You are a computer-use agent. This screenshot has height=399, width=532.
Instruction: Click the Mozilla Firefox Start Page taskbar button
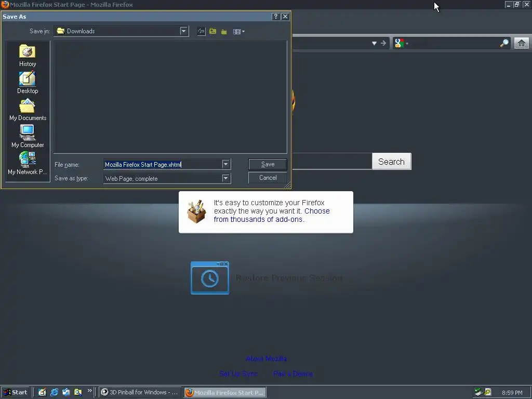click(x=225, y=393)
